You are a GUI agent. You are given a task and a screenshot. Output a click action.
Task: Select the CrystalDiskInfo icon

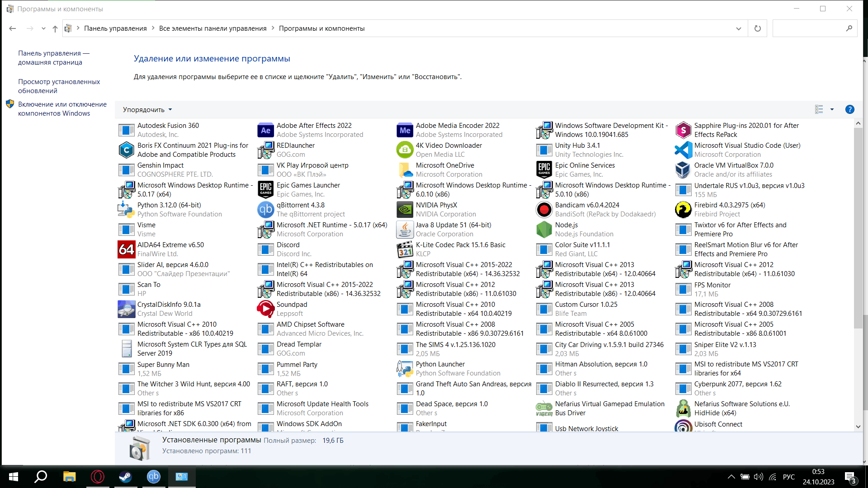[x=127, y=309]
